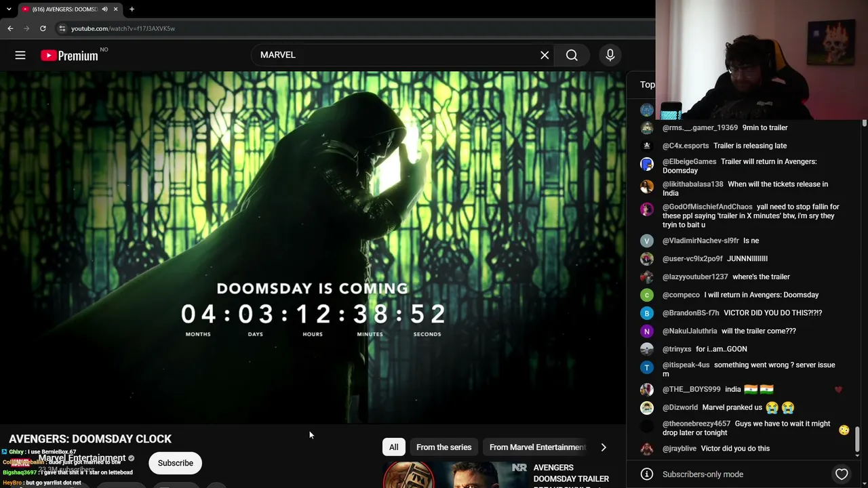Click the AVENGERS: DOOMSDAY CLOCK video title
This screenshot has height=488, width=868.
90,439
